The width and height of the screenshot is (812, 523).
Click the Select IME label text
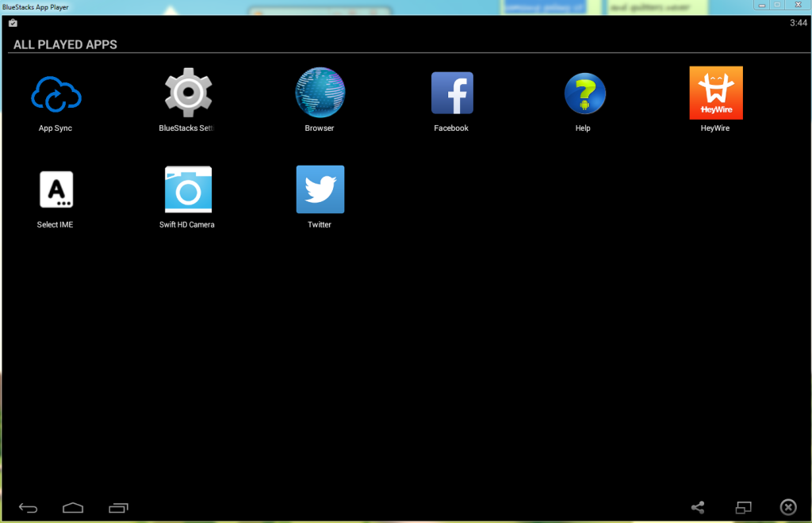pos(55,224)
